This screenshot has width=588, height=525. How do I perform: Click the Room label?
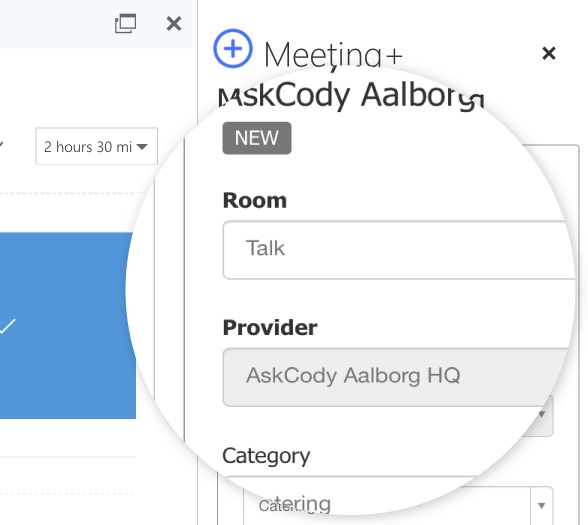tap(255, 200)
